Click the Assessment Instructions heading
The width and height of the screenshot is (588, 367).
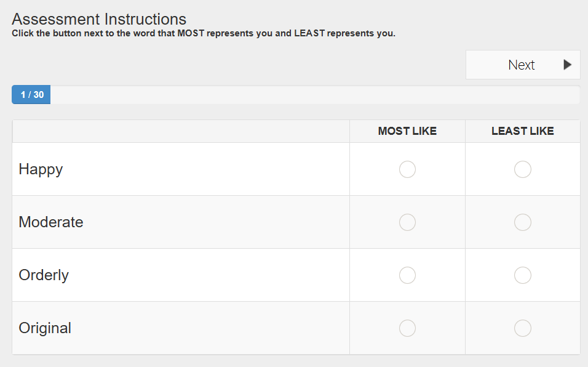(x=99, y=19)
